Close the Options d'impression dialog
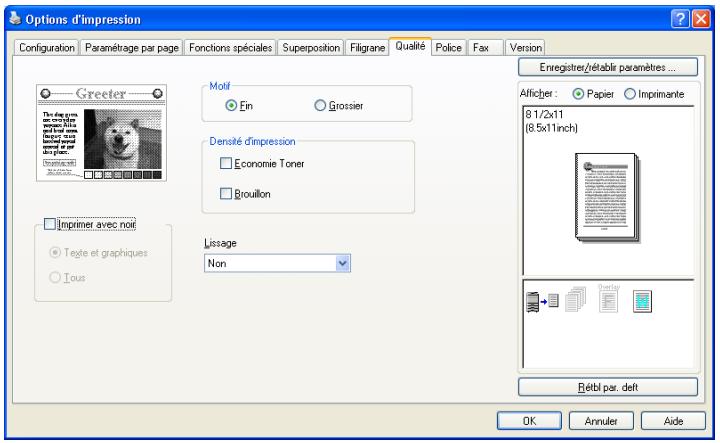Image resolution: width=720 pixels, height=443 pixels. click(x=701, y=19)
